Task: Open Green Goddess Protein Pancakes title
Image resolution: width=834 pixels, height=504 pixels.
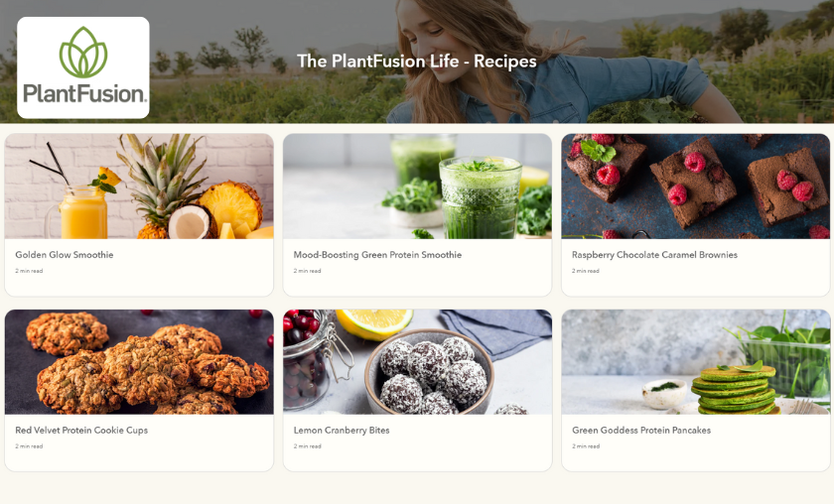Action: [641, 431]
